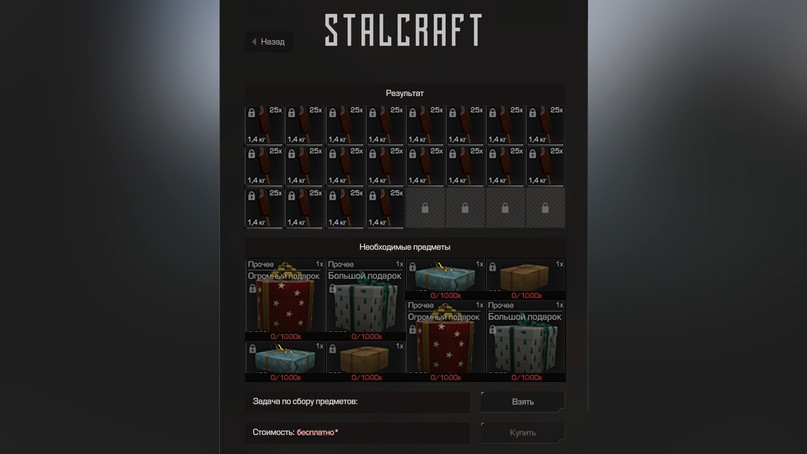Open red Огромный подарок on right side

point(445,341)
